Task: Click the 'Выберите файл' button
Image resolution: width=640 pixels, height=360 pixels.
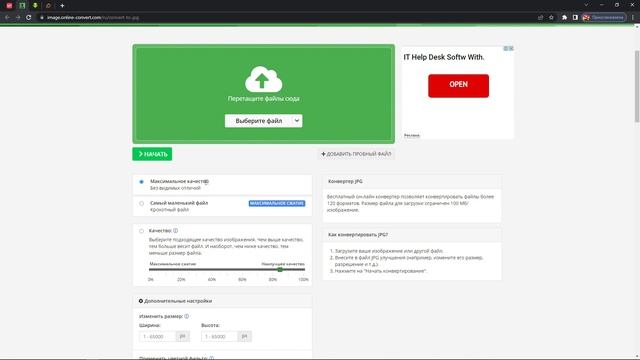Action: tap(258, 121)
